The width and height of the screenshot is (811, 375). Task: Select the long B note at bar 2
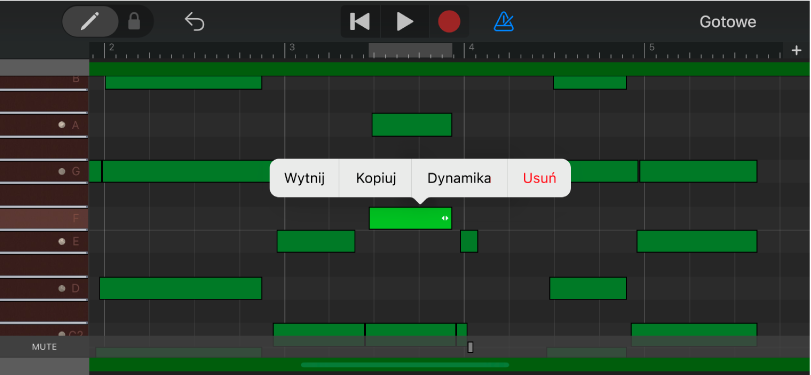click(x=184, y=83)
